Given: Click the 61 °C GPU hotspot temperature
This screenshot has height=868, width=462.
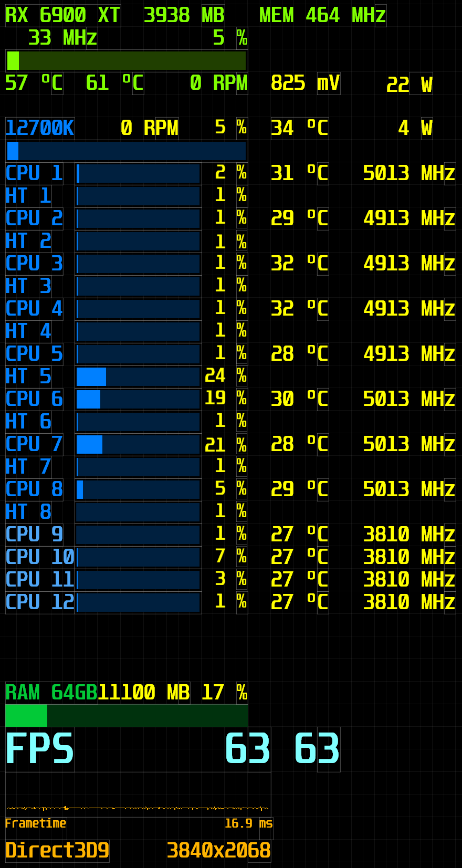Looking at the screenshot, I should 114,83.
